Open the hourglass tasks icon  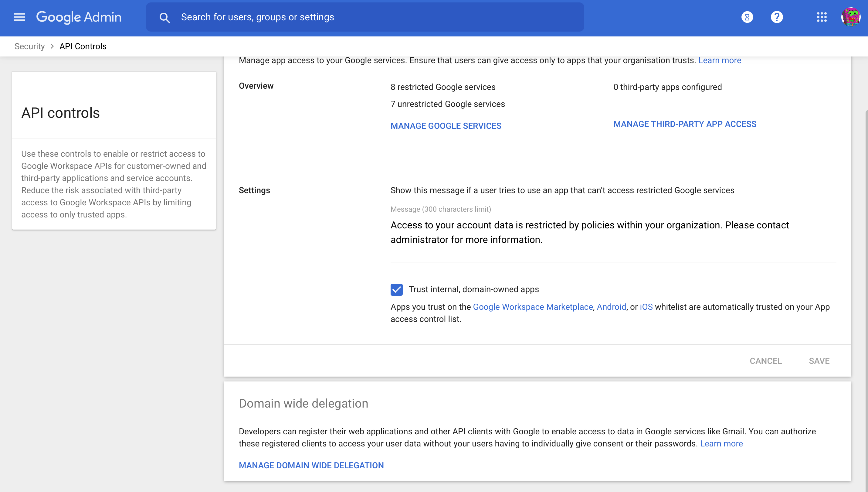747,17
